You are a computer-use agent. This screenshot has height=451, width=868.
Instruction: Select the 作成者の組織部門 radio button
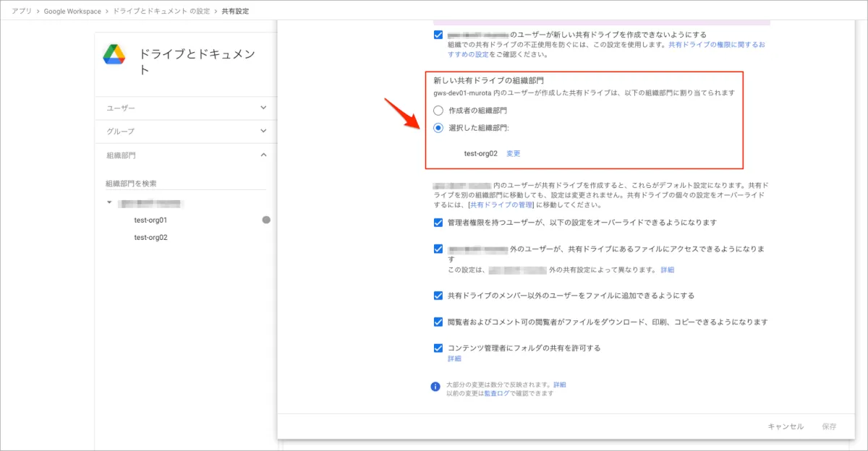point(438,111)
